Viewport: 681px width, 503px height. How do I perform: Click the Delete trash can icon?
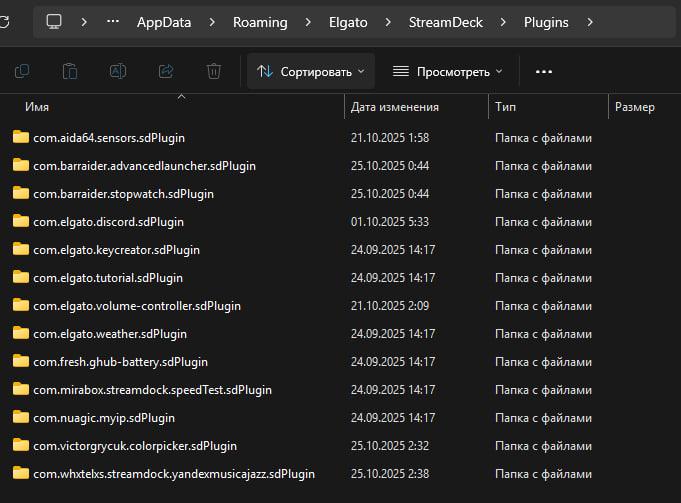[213, 71]
